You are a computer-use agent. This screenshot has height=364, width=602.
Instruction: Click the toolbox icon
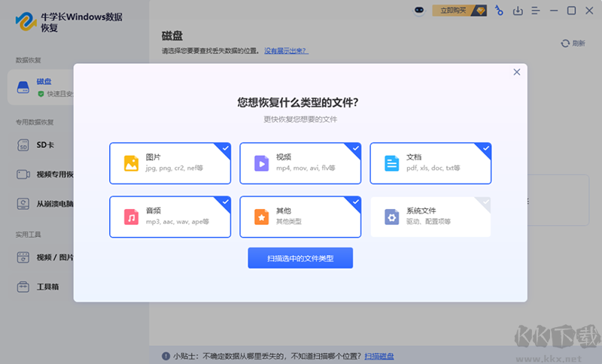pyautogui.click(x=23, y=287)
